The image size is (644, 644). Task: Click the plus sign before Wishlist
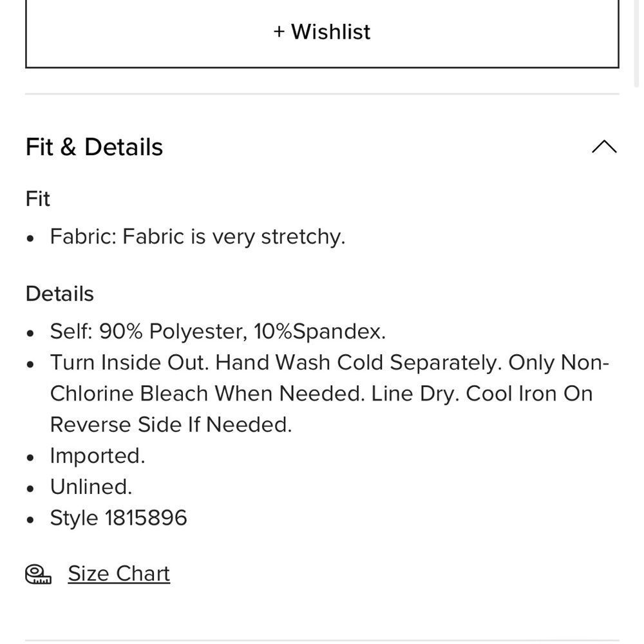(279, 32)
